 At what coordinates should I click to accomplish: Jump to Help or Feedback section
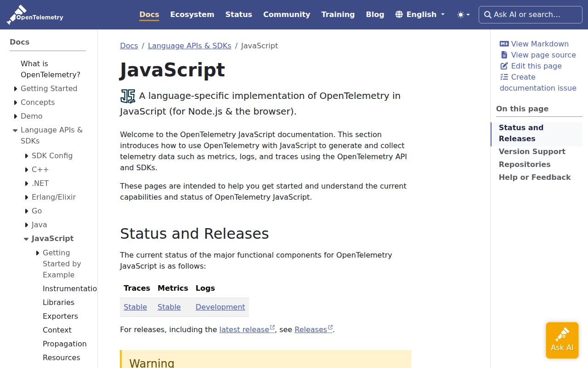coord(535,177)
